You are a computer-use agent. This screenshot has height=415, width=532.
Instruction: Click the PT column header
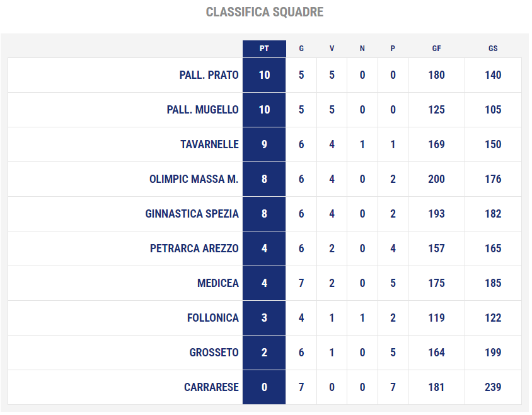(264, 49)
